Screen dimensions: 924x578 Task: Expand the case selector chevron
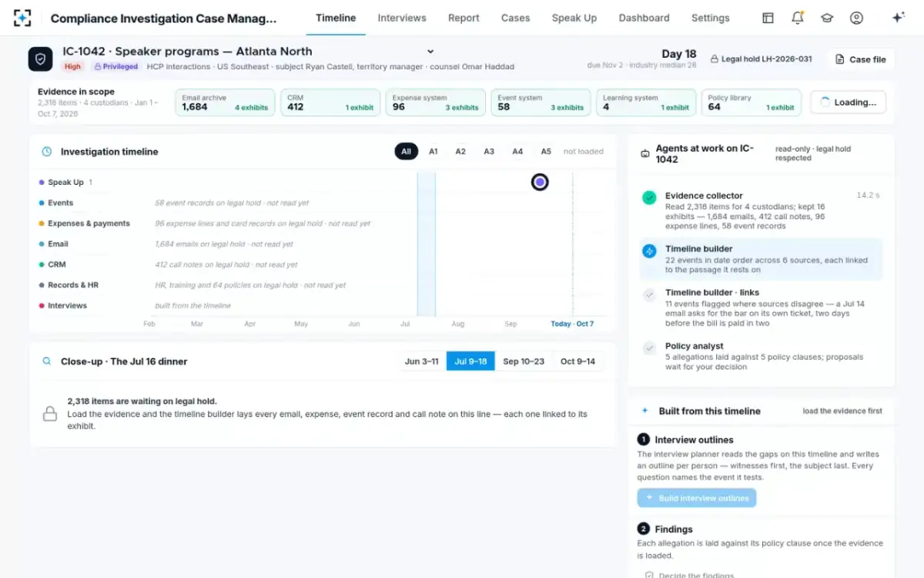(430, 52)
